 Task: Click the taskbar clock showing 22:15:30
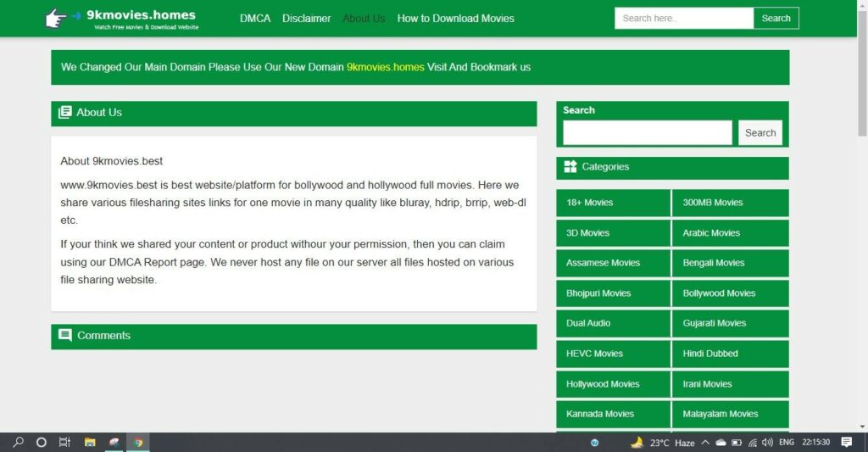click(x=816, y=442)
